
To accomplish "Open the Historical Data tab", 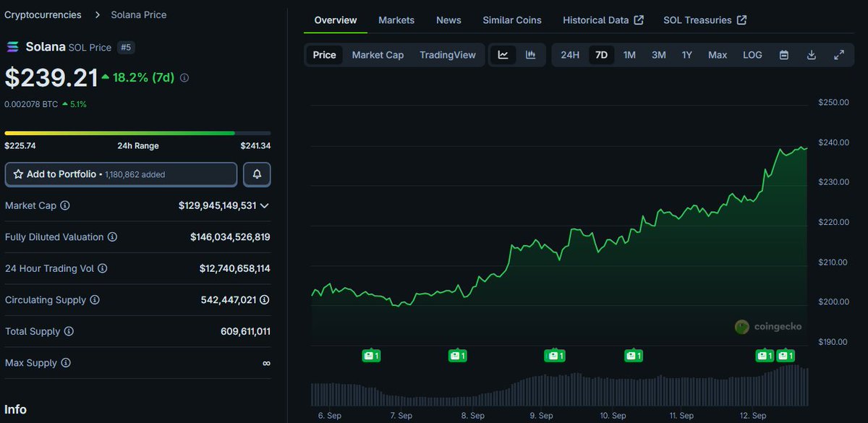I will [x=603, y=20].
